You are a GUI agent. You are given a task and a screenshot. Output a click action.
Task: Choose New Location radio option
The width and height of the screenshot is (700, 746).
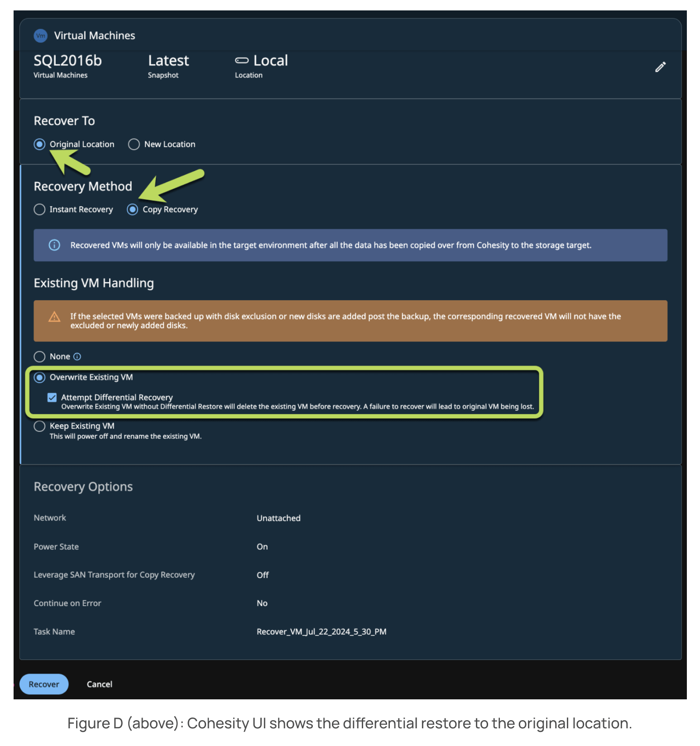[134, 144]
